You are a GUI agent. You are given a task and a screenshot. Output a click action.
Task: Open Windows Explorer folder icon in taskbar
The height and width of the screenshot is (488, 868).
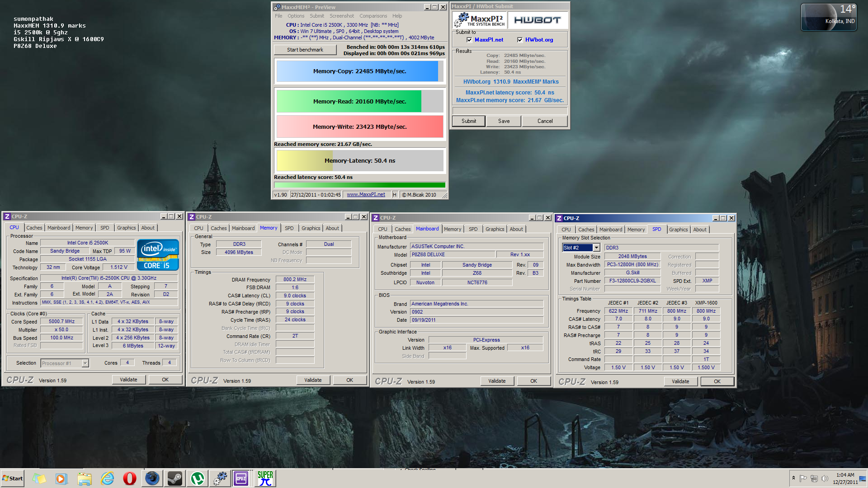85,479
